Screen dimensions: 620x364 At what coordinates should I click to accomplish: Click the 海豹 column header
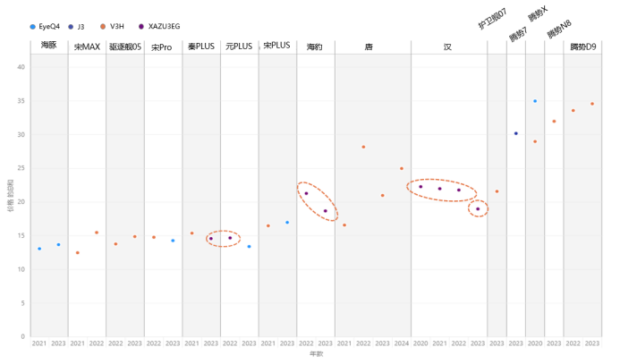(x=315, y=47)
